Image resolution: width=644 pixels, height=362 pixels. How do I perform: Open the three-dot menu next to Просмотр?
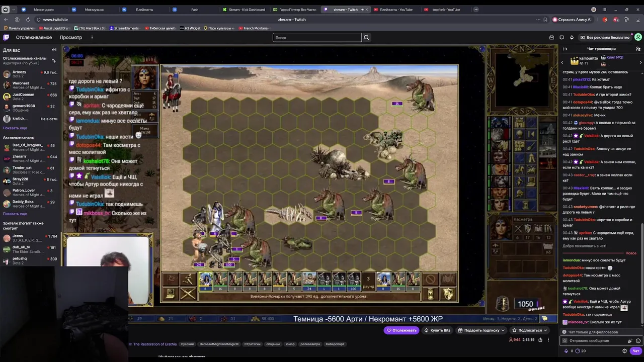[x=92, y=37]
